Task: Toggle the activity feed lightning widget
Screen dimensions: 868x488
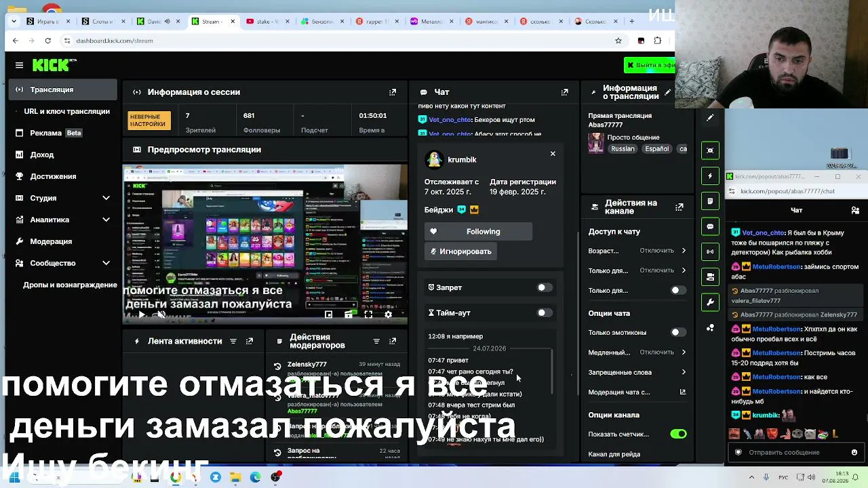Action: [x=710, y=176]
